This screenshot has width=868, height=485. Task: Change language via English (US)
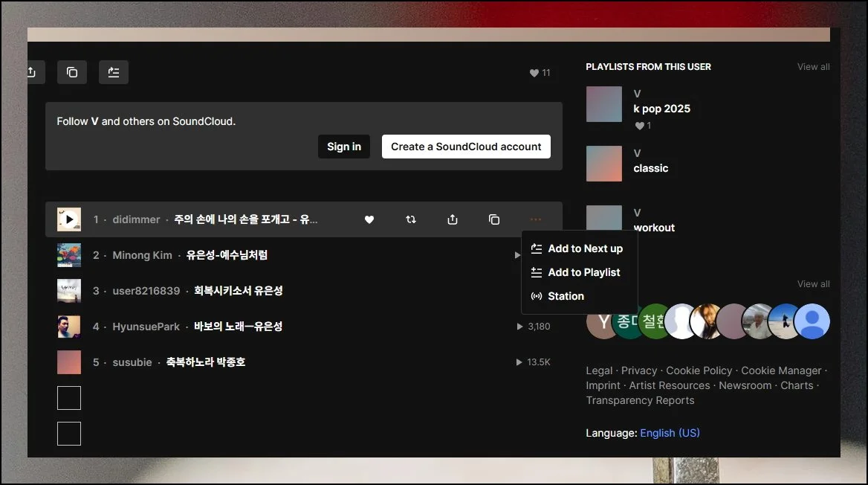click(670, 433)
